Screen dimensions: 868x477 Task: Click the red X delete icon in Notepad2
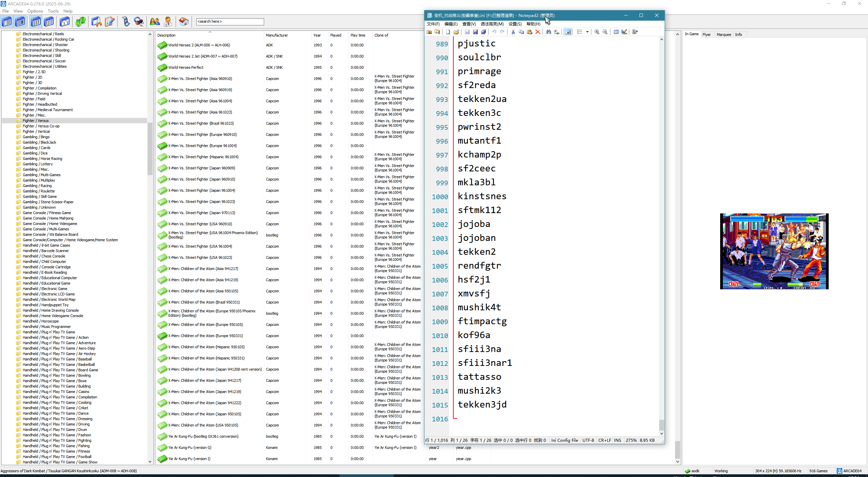[x=538, y=32]
